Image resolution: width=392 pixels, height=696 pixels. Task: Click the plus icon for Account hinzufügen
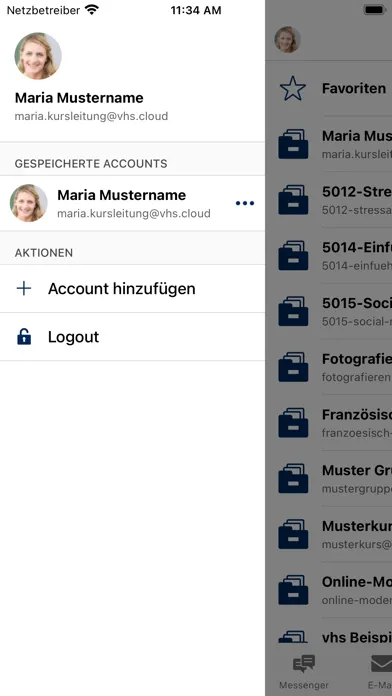point(24,289)
